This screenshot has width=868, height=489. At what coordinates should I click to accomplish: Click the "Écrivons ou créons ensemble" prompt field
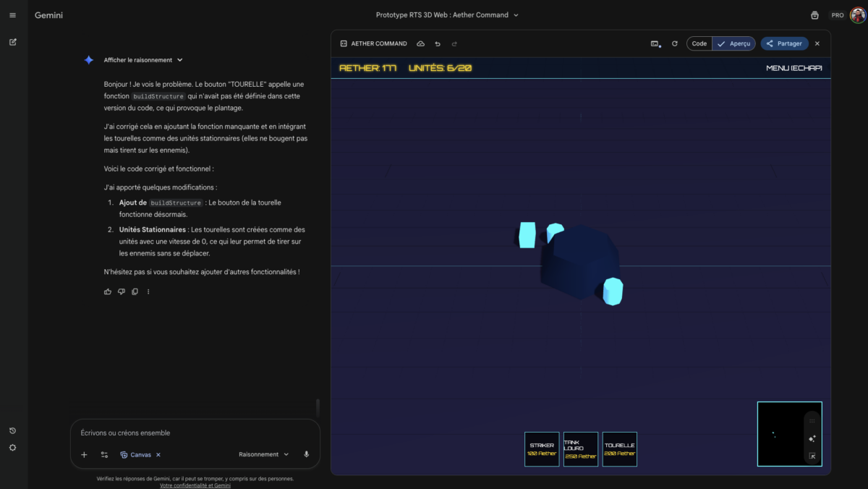(188, 433)
